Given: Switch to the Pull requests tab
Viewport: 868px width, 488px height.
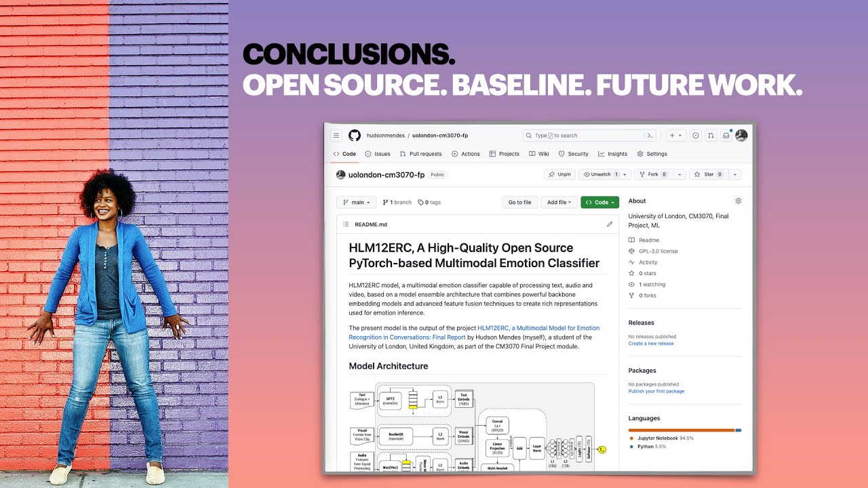Looking at the screenshot, I should 420,154.
